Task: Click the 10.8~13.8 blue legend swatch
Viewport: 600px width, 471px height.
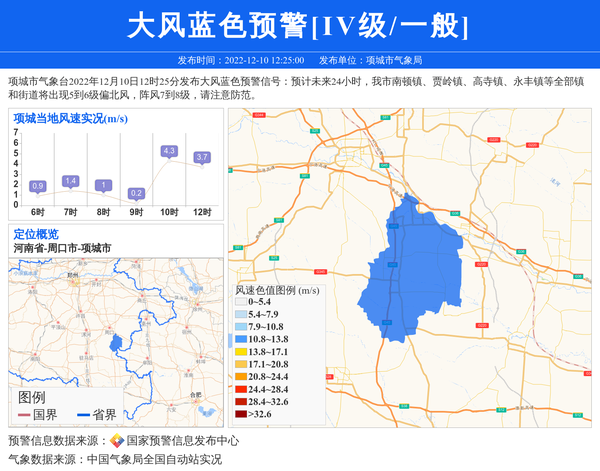Action: pyautogui.click(x=240, y=339)
